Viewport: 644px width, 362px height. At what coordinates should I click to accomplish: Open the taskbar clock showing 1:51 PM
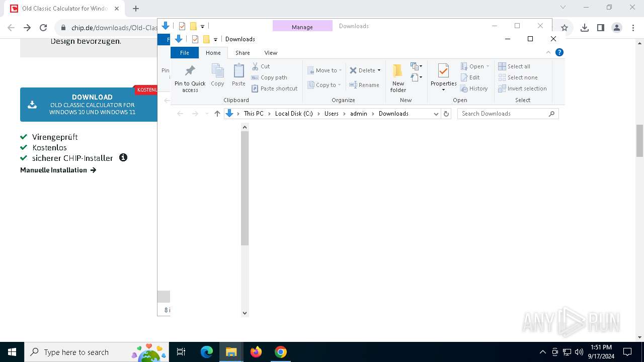[601, 352]
